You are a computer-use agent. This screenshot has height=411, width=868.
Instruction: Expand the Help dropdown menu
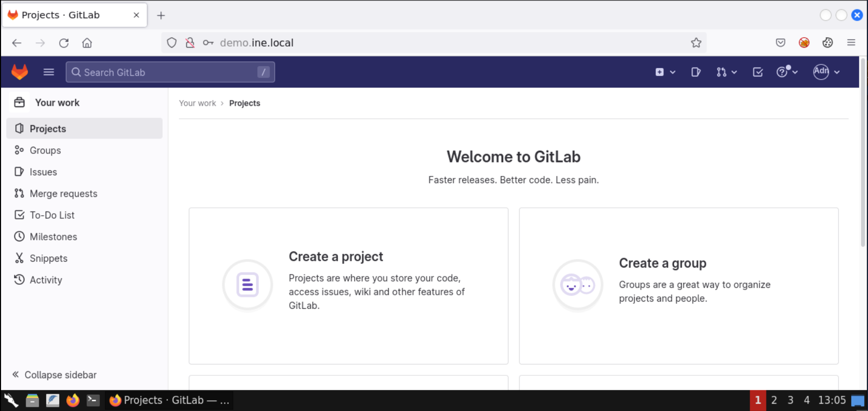[x=787, y=72]
